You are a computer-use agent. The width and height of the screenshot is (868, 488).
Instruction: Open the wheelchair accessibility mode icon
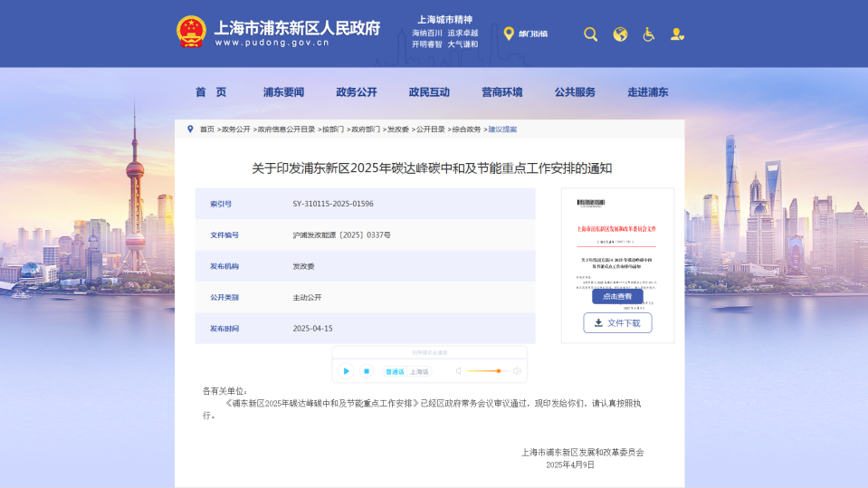tap(648, 34)
